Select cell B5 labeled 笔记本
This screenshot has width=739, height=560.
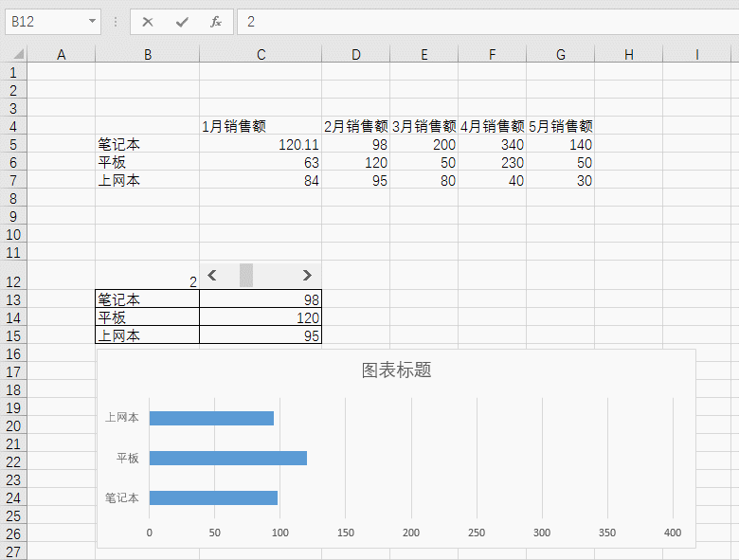[x=148, y=144]
